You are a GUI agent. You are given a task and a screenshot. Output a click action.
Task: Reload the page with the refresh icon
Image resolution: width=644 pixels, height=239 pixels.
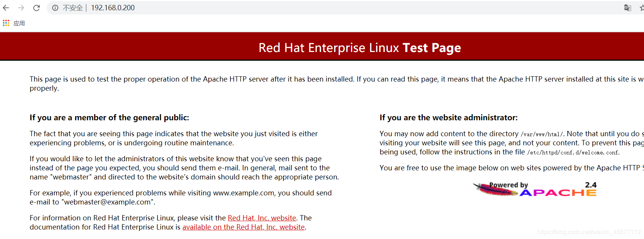pos(36,8)
